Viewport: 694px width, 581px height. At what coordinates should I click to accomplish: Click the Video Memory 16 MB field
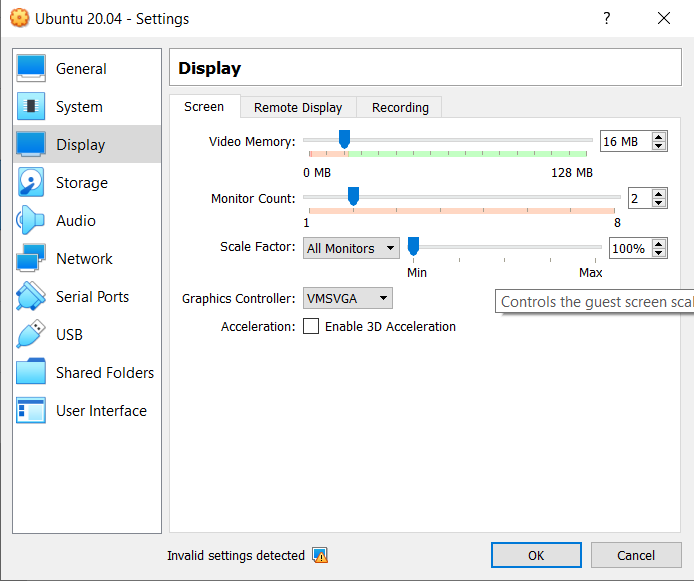pyautogui.click(x=626, y=142)
